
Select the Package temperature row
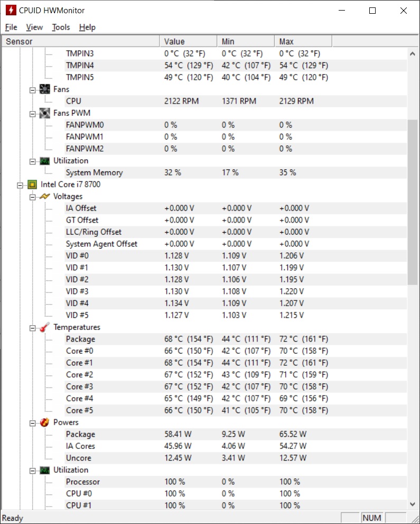[80, 339]
